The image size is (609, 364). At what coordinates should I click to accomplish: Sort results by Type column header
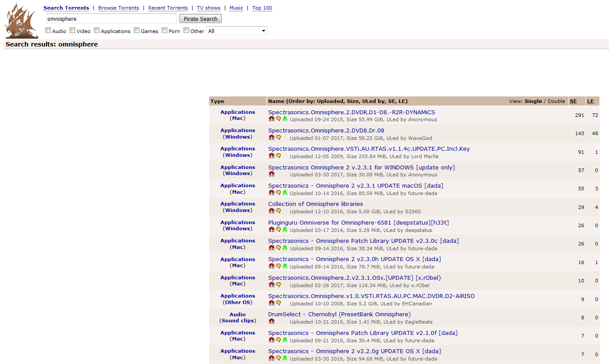point(217,101)
